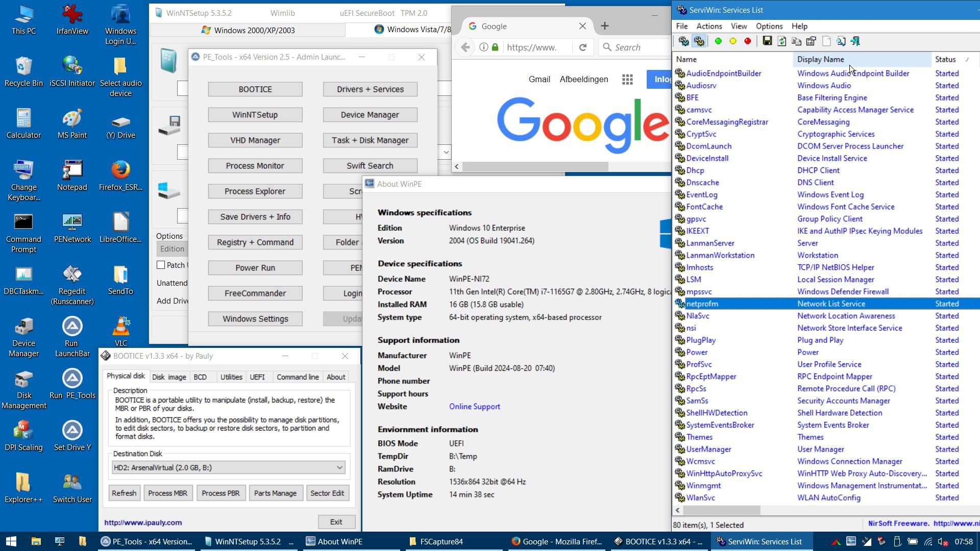Viewport: 980px width, 551px height.
Task: Select the WlanSvc service row
Action: tap(826, 498)
